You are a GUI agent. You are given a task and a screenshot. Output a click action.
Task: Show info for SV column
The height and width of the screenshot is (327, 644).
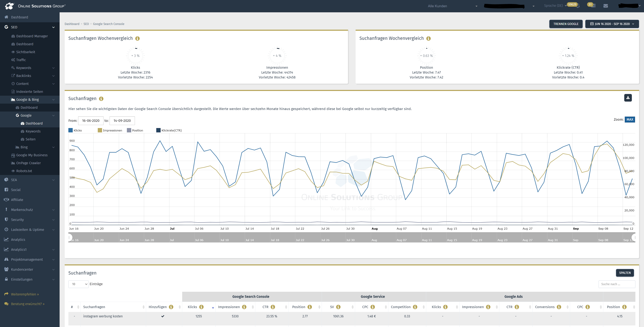(x=338, y=307)
